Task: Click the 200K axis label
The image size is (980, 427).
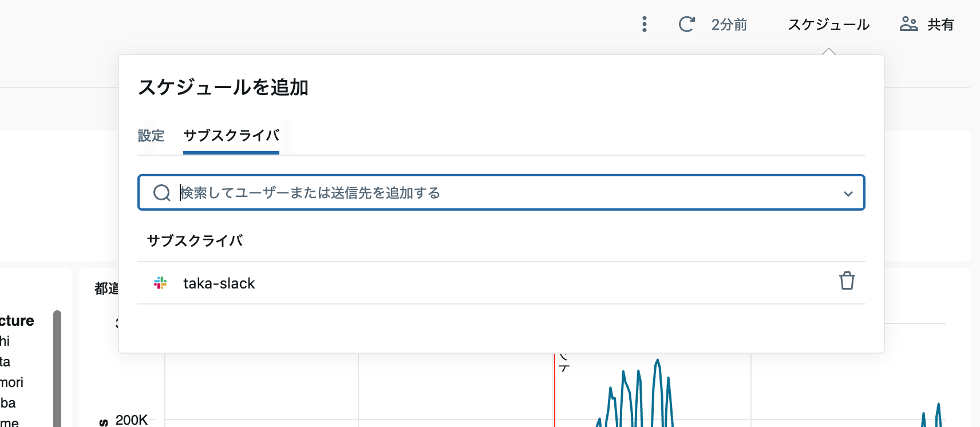Action: tap(132, 420)
